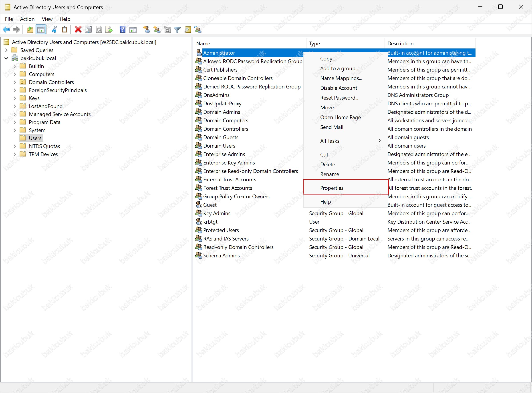This screenshot has width=532, height=393.
Task: Click the blue question mark Help icon
Action: [123, 30]
